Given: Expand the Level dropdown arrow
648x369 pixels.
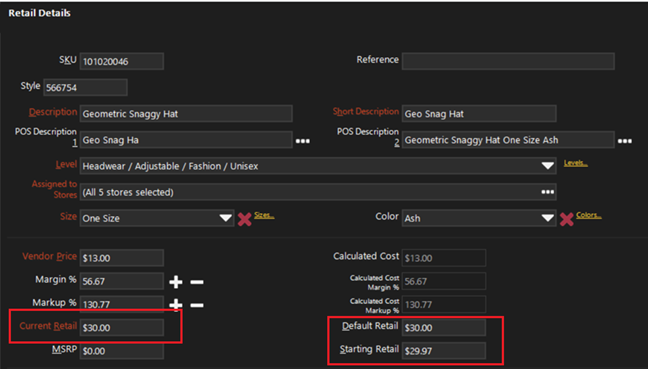Looking at the screenshot, I should pyautogui.click(x=548, y=166).
